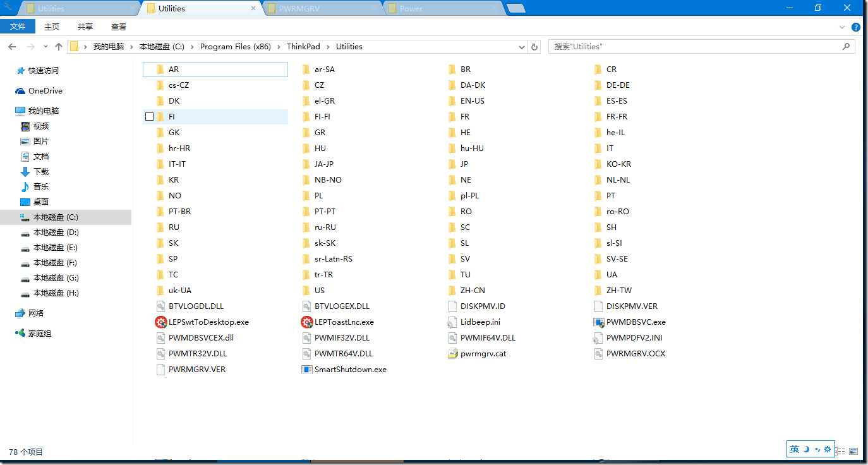
Task: Click the wrench icon in the title bar
Action: [8, 7]
